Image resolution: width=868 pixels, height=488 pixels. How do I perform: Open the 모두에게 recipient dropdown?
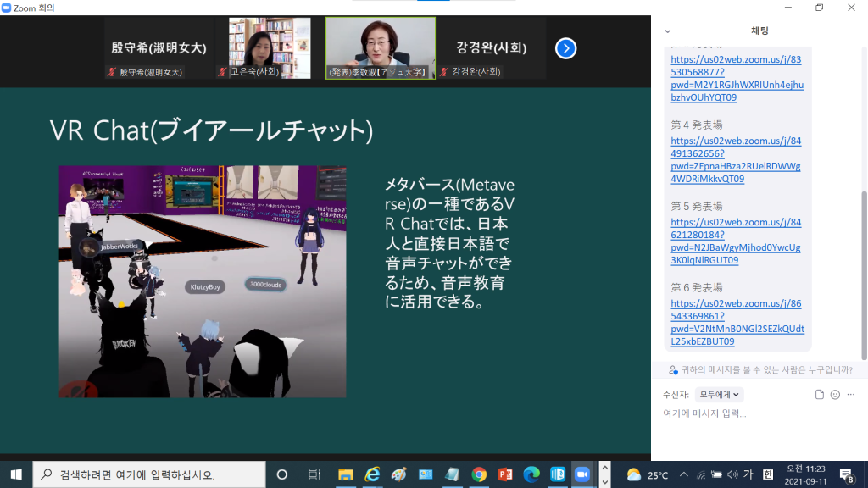(719, 395)
